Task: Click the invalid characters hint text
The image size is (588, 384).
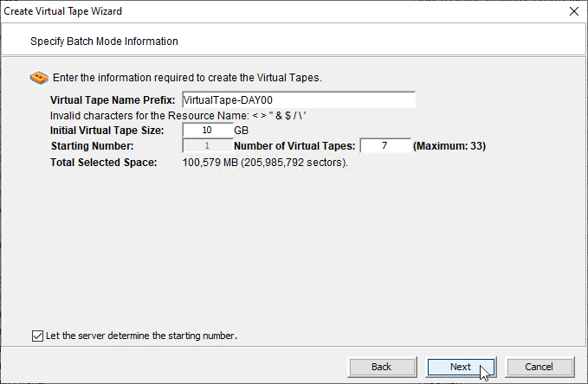Action: tap(178, 115)
